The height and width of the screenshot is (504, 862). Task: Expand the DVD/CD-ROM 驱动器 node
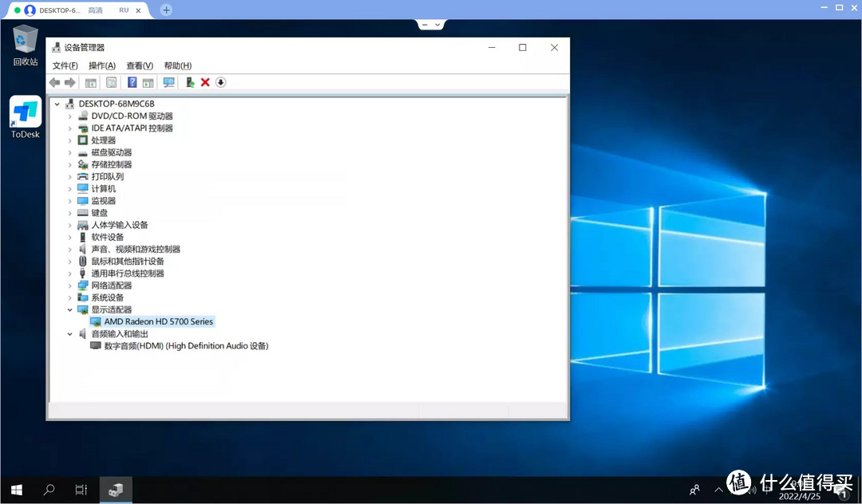(x=69, y=116)
